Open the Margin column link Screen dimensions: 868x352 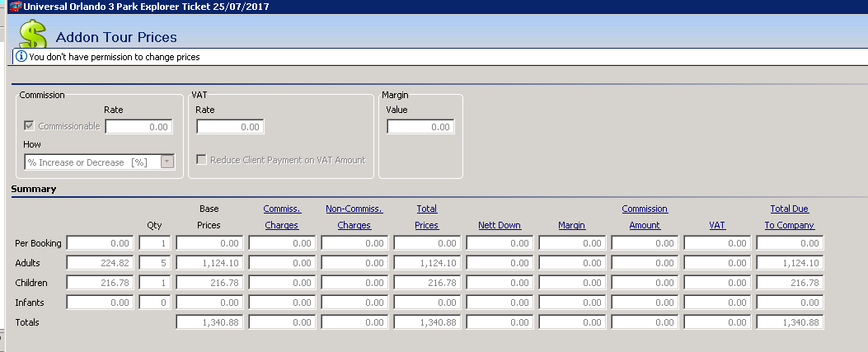(572, 225)
